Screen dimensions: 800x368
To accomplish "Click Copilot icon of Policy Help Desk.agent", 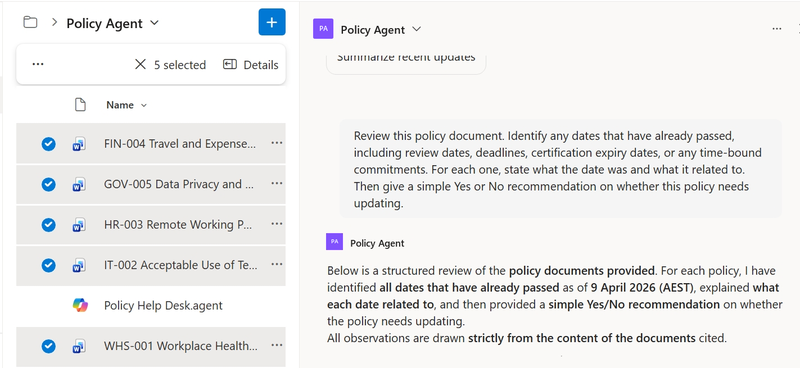I will pos(80,305).
